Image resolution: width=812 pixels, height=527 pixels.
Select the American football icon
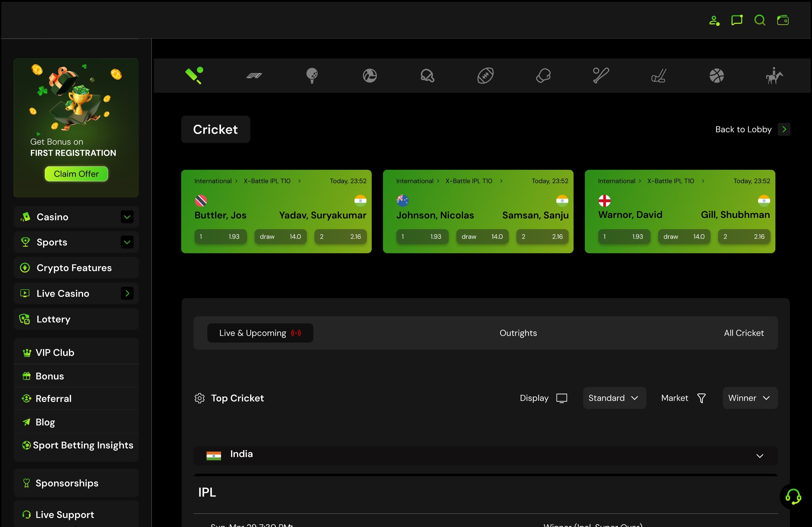[x=485, y=75]
